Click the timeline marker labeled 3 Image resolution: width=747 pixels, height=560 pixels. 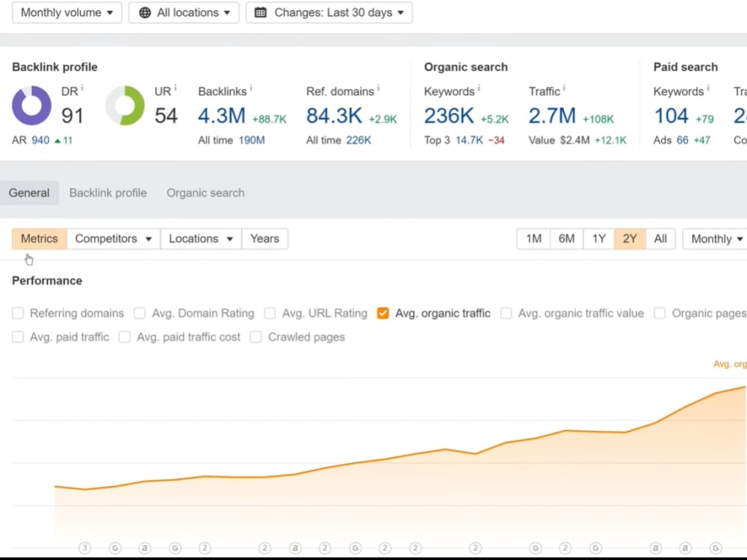85,547
